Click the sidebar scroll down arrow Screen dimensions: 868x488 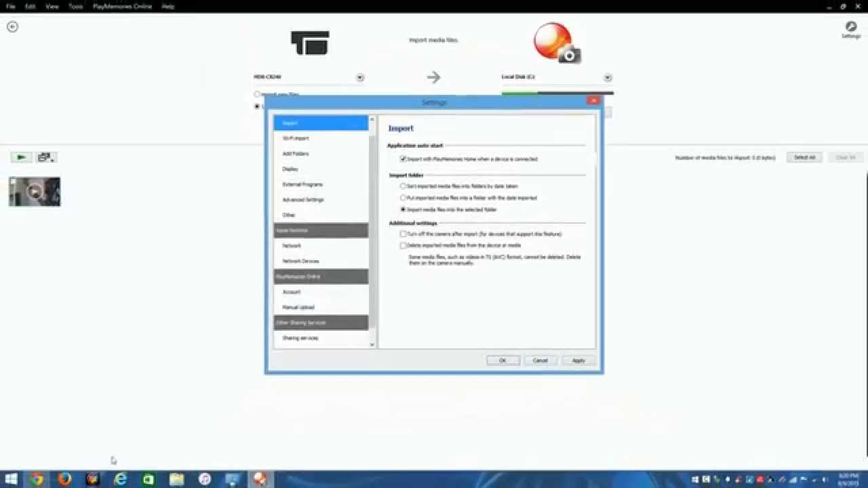coord(372,344)
